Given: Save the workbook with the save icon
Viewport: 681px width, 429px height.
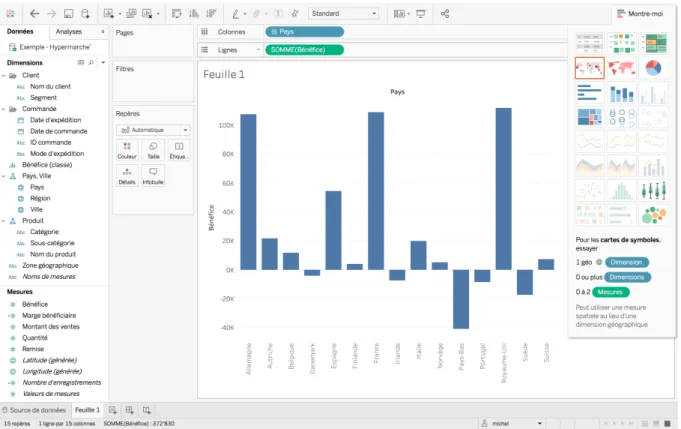Looking at the screenshot, I should pyautogui.click(x=69, y=13).
